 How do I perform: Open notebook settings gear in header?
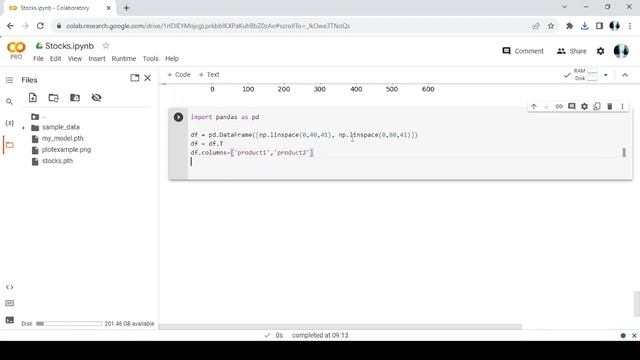(600, 51)
